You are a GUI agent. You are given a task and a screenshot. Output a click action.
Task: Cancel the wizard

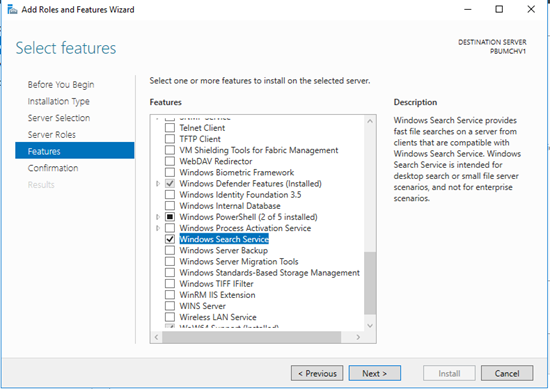[x=507, y=373]
